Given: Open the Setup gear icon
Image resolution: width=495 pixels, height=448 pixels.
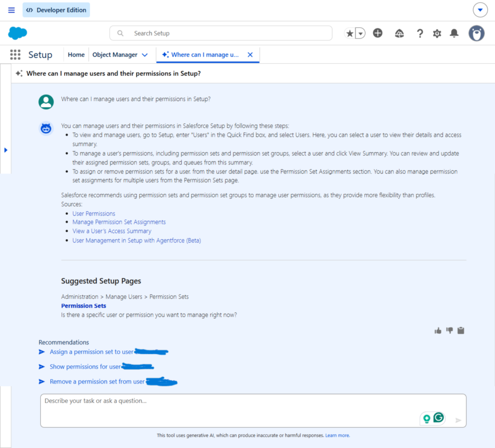Looking at the screenshot, I should (437, 33).
